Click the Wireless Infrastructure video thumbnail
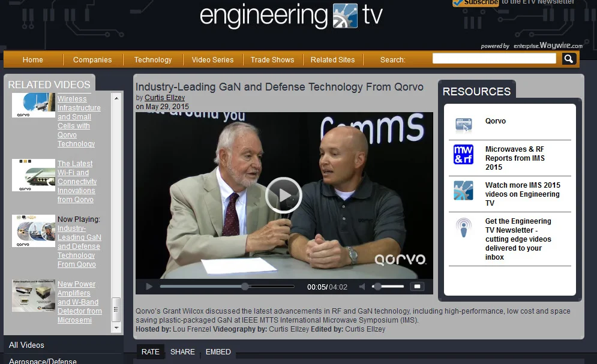Image resolution: width=597 pixels, height=364 pixels. pos(34,106)
